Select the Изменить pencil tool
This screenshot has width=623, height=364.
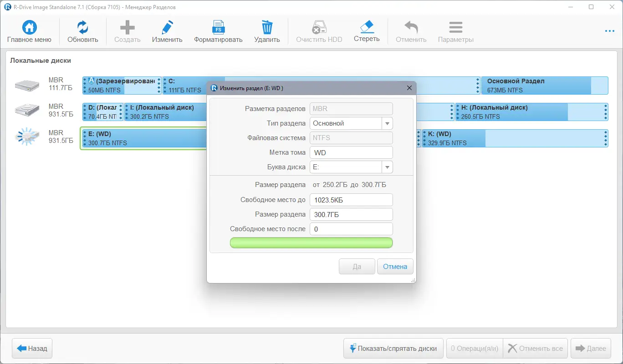(167, 27)
